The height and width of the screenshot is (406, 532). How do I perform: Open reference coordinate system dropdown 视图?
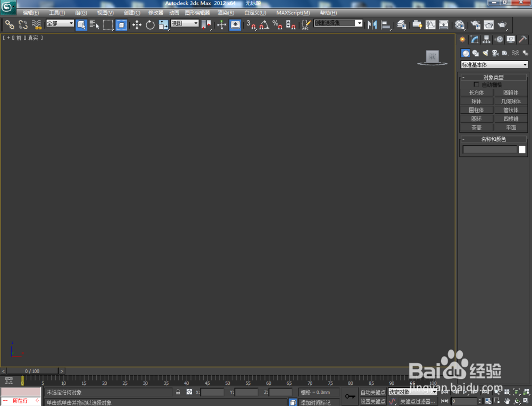point(185,23)
